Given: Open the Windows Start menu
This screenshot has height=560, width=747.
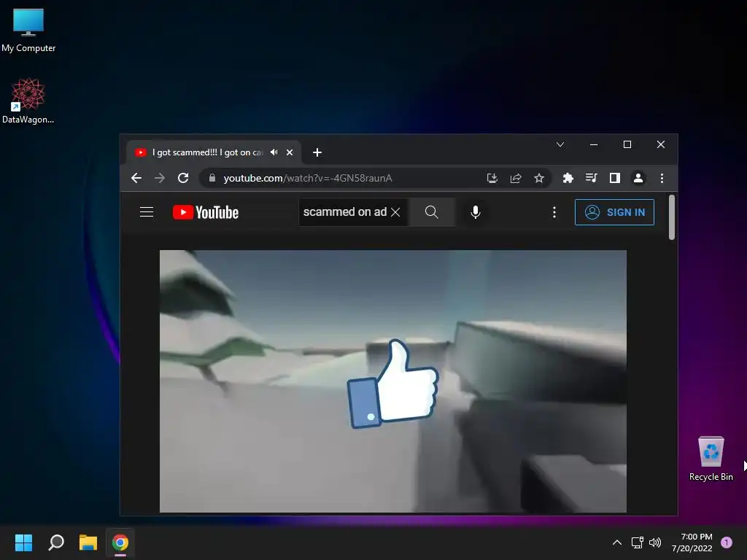Looking at the screenshot, I should click(x=23, y=542).
